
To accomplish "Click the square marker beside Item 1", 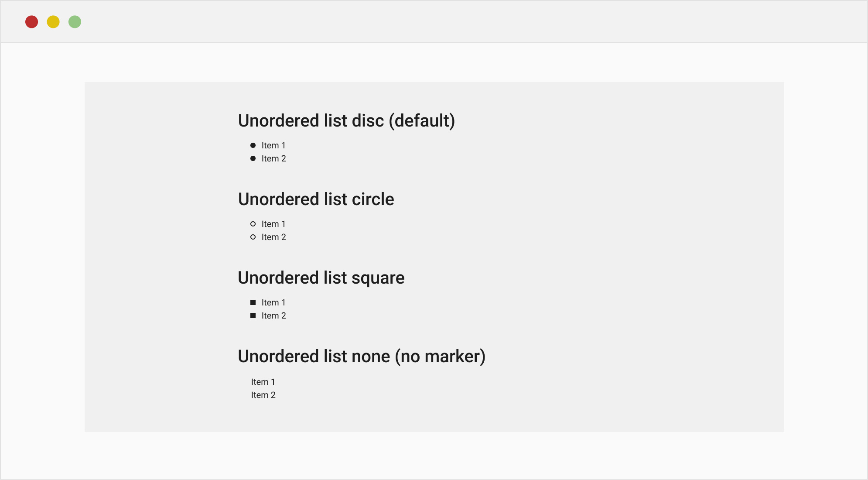I will [x=254, y=302].
